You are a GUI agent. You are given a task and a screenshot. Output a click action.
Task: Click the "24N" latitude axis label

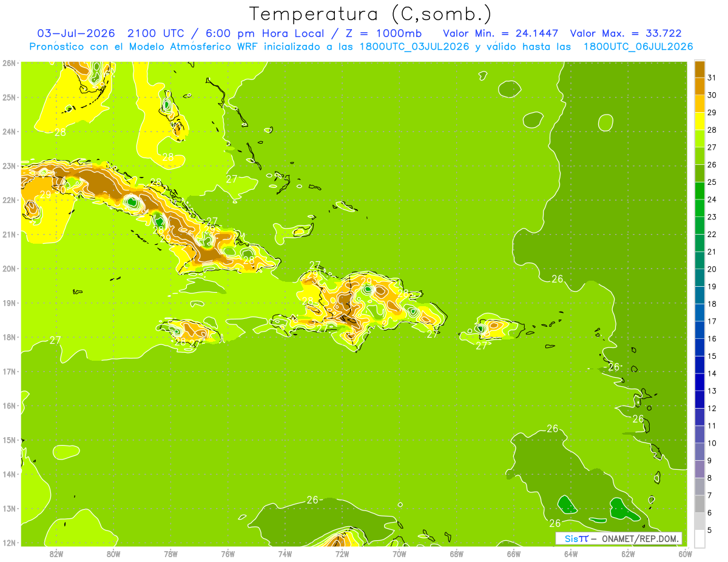click(x=9, y=132)
